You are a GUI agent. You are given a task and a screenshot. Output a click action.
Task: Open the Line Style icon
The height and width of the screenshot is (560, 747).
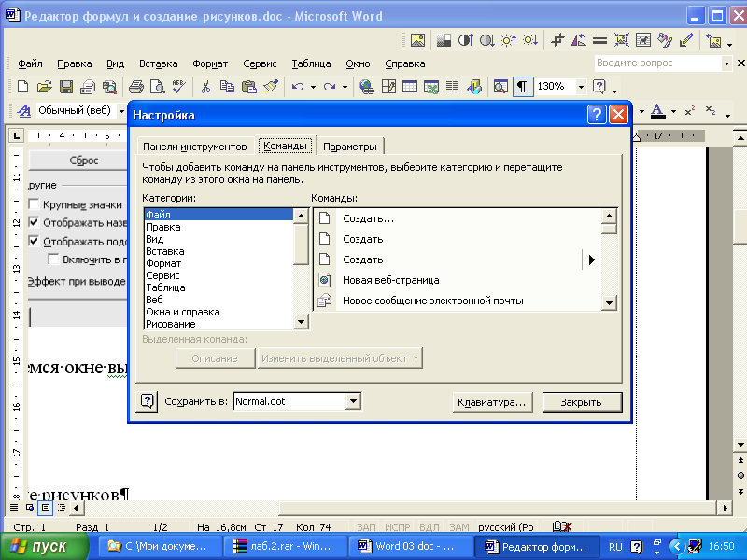[599, 40]
